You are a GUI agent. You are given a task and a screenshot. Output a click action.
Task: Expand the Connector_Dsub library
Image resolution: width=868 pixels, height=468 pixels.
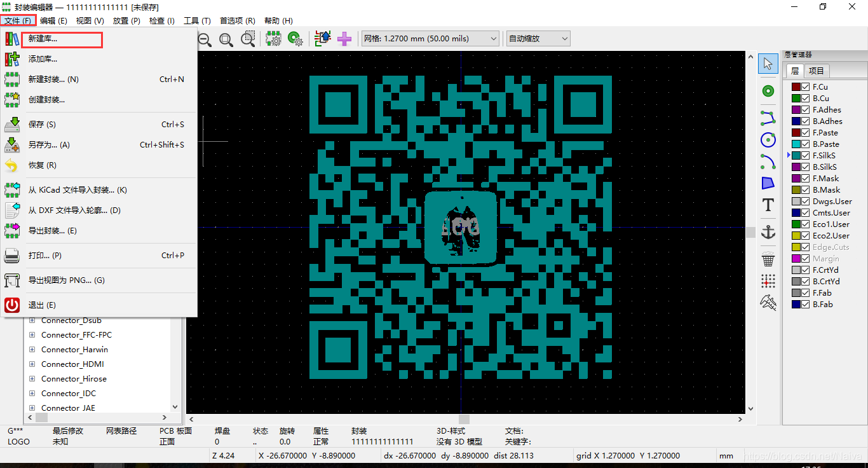(32, 320)
